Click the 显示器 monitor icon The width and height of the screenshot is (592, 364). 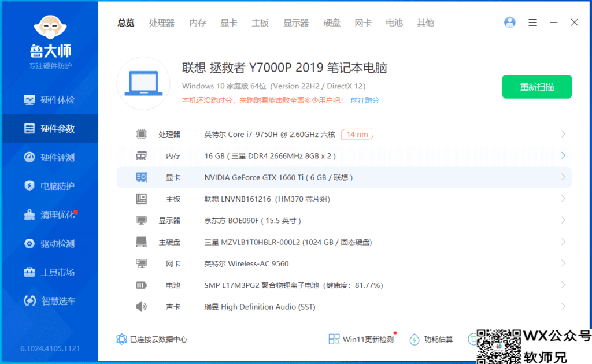coord(141,220)
